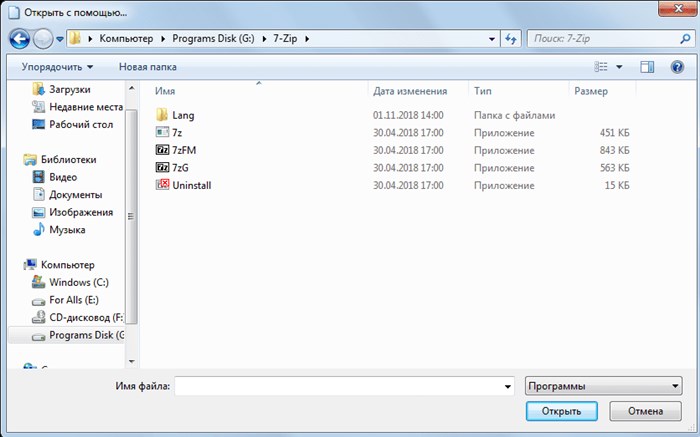
Task: Click the sidebar scrollbar thumb
Action: (x=131, y=217)
